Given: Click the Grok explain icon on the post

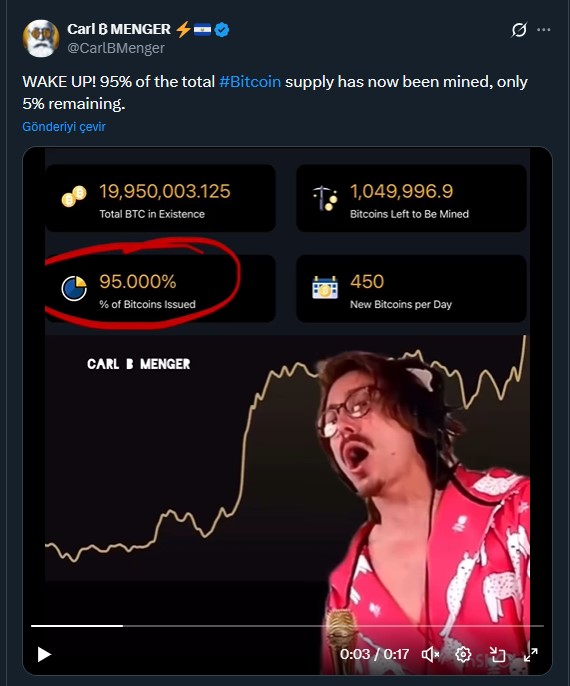Looking at the screenshot, I should [519, 30].
